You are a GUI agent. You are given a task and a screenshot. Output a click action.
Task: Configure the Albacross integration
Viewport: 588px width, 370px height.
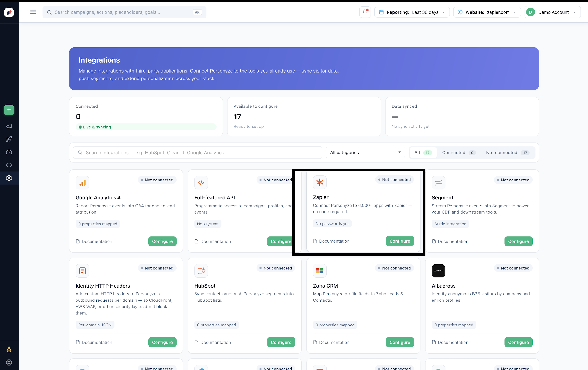click(518, 343)
